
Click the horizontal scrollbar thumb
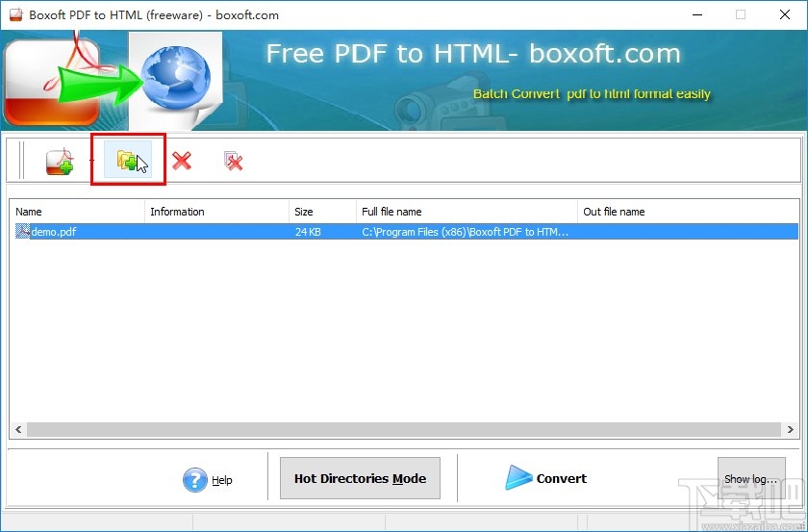[x=404, y=429]
